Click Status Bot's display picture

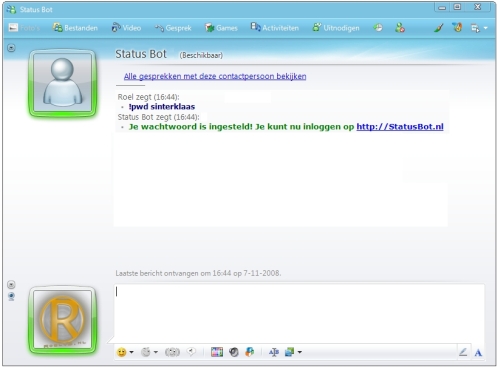click(63, 83)
